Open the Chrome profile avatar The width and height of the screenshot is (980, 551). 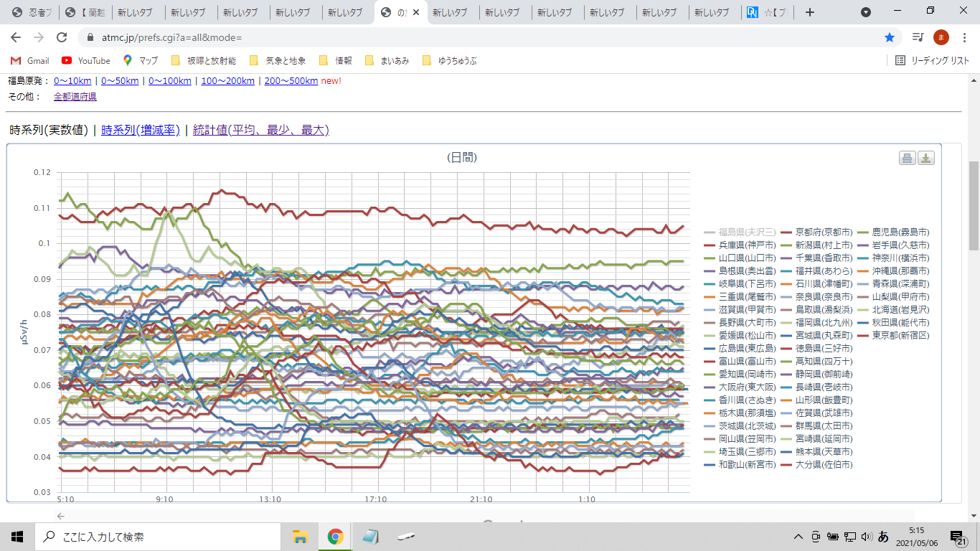click(x=941, y=37)
